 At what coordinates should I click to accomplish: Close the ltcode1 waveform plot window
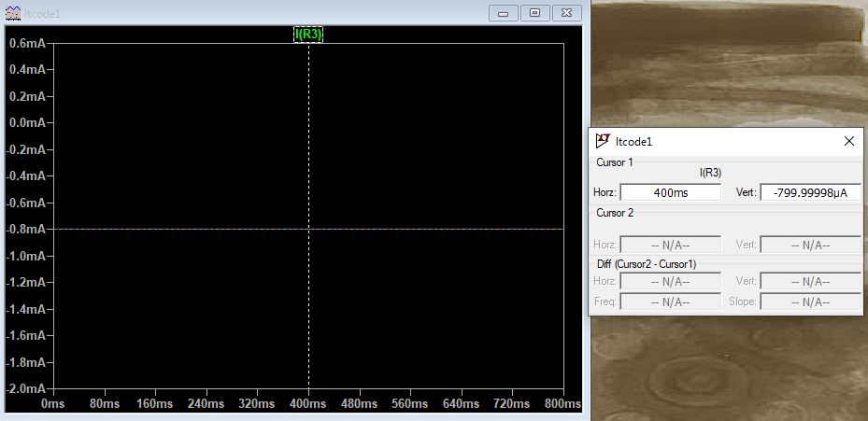[x=565, y=13]
